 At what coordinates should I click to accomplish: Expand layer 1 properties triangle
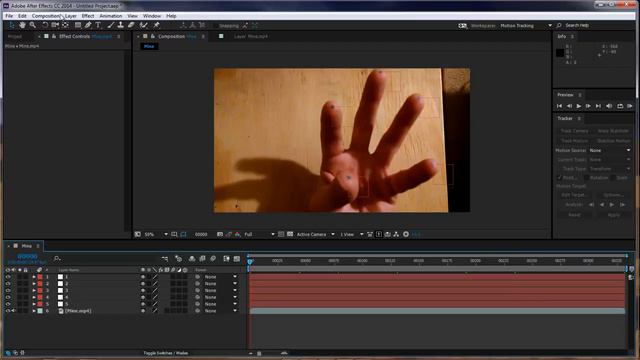pos(34,277)
